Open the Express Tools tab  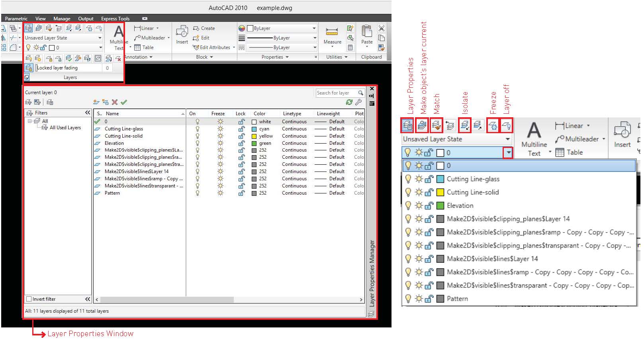[x=115, y=19]
